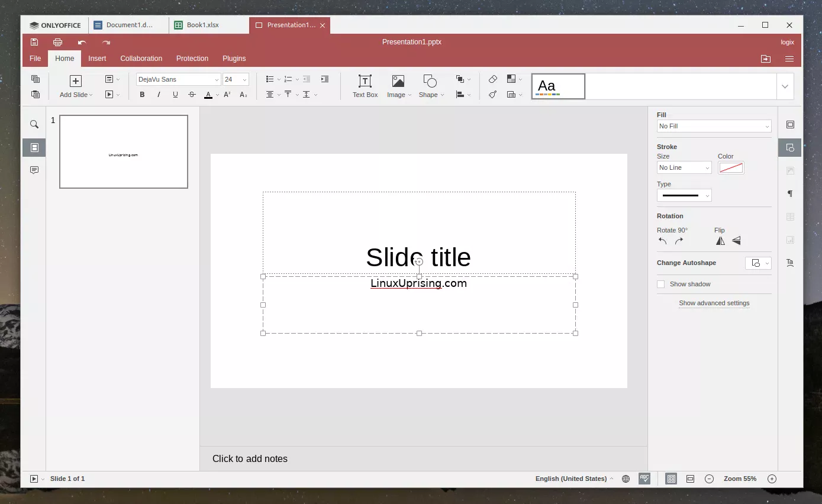Open the Change Autoshape dropdown
Screen dimensions: 822x504
(x=758, y=263)
